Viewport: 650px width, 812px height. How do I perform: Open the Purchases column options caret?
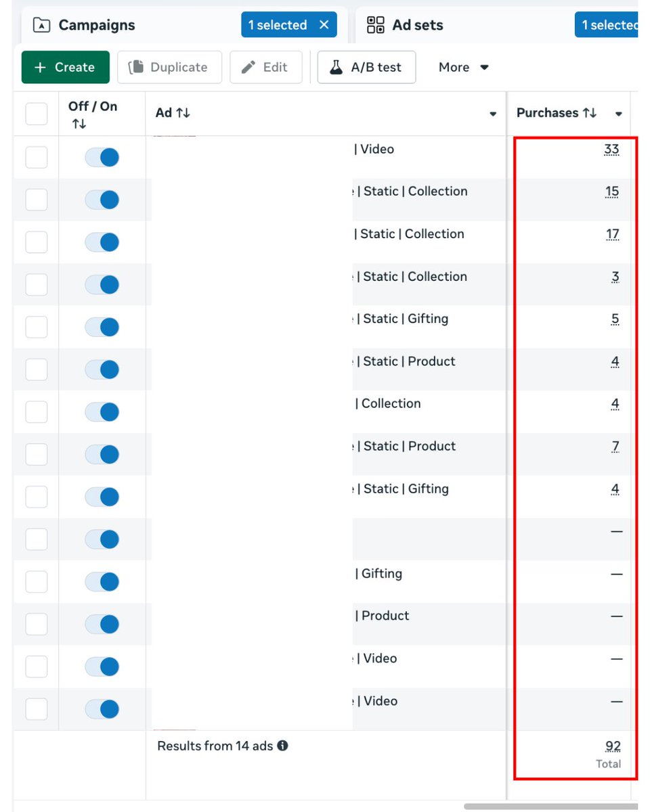tap(618, 114)
